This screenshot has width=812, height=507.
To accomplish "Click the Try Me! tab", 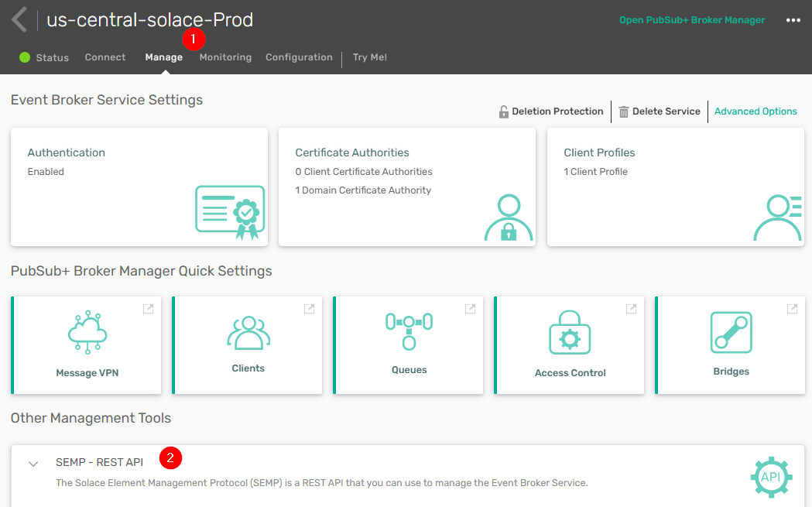I will click(x=370, y=57).
